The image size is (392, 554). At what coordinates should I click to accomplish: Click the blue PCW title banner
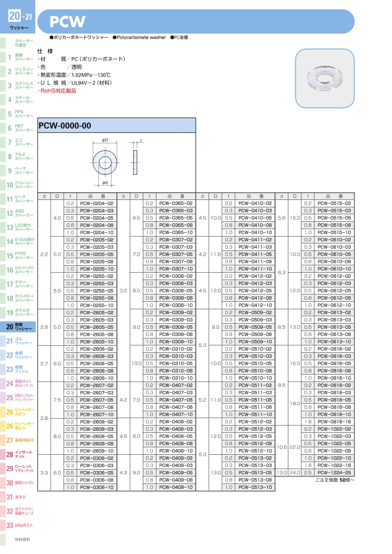(x=196, y=21)
